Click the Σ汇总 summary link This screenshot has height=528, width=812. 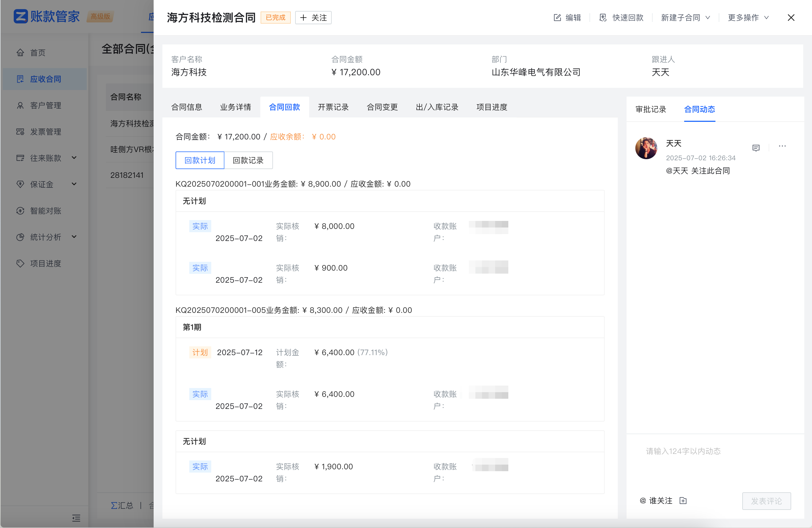[122, 505]
